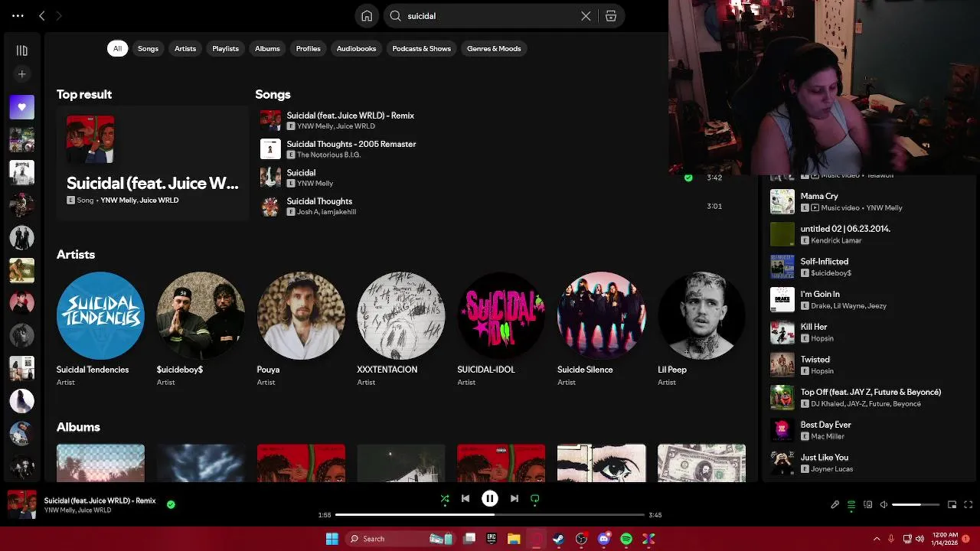
Task: Click the three-dot menu at top left
Action: 18,15
